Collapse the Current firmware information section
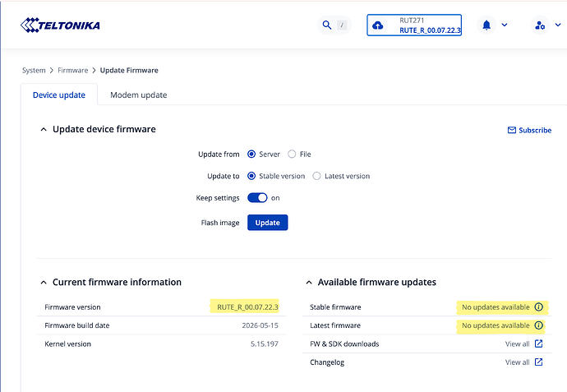Viewport: 567px width, 392px height. [44, 283]
